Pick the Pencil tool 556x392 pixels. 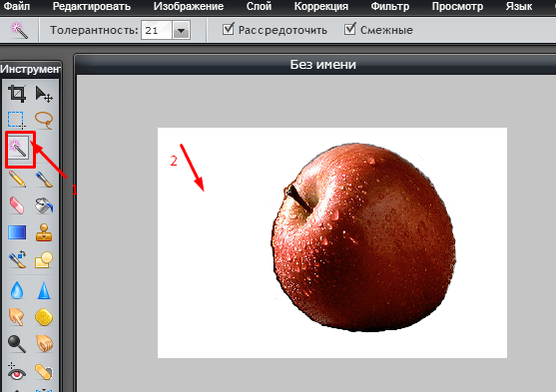17,179
